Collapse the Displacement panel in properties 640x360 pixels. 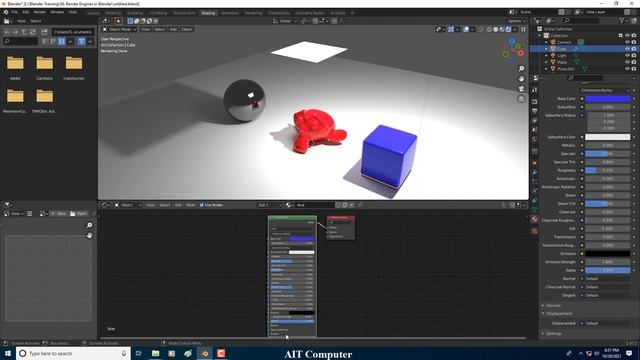click(x=558, y=313)
